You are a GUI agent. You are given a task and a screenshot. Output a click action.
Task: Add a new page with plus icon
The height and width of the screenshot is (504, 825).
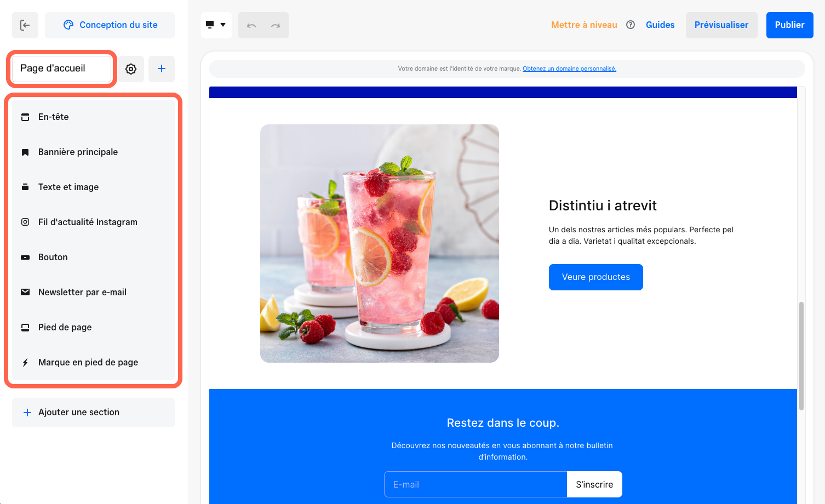(162, 69)
